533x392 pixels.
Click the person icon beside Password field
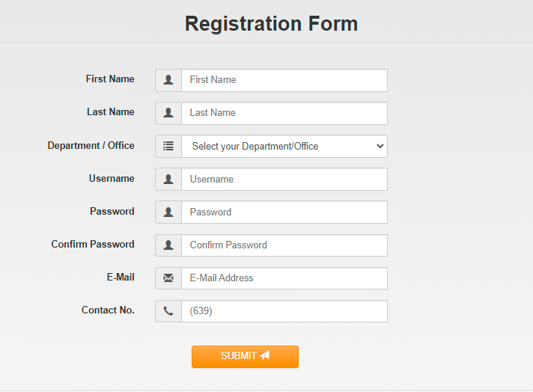[x=168, y=212]
